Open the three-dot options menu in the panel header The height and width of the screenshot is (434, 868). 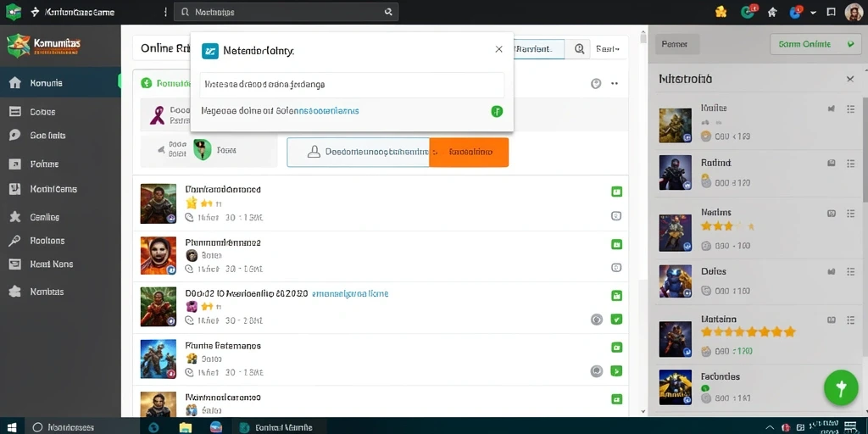[x=615, y=84]
